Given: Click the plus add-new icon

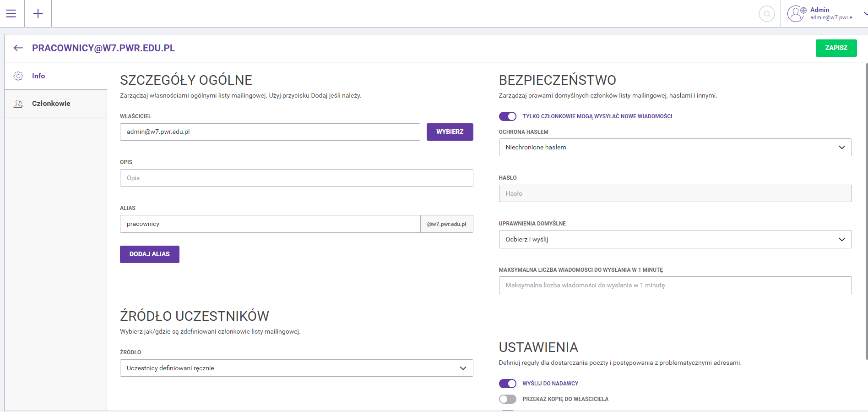Looking at the screenshot, I should click(38, 14).
